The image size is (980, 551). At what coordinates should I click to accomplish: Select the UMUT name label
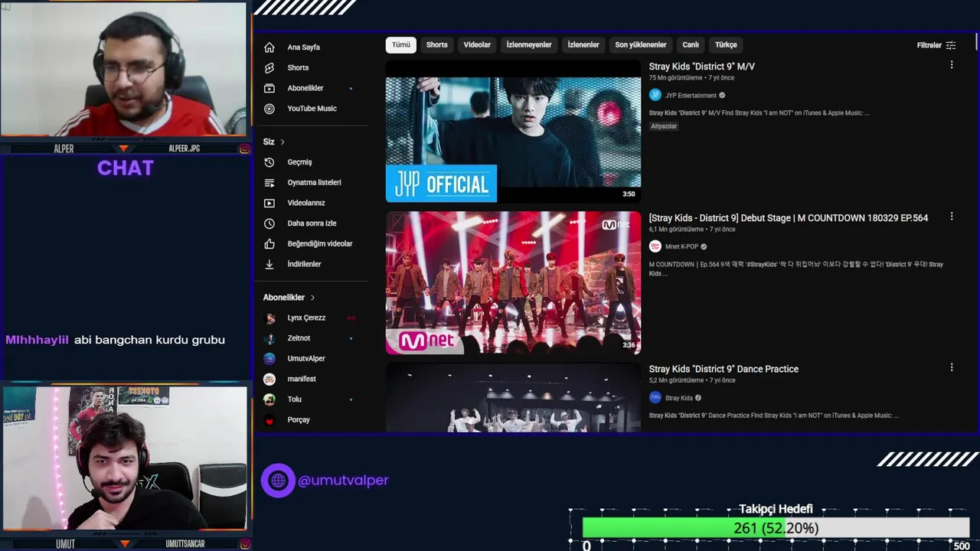pyautogui.click(x=65, y=544)
